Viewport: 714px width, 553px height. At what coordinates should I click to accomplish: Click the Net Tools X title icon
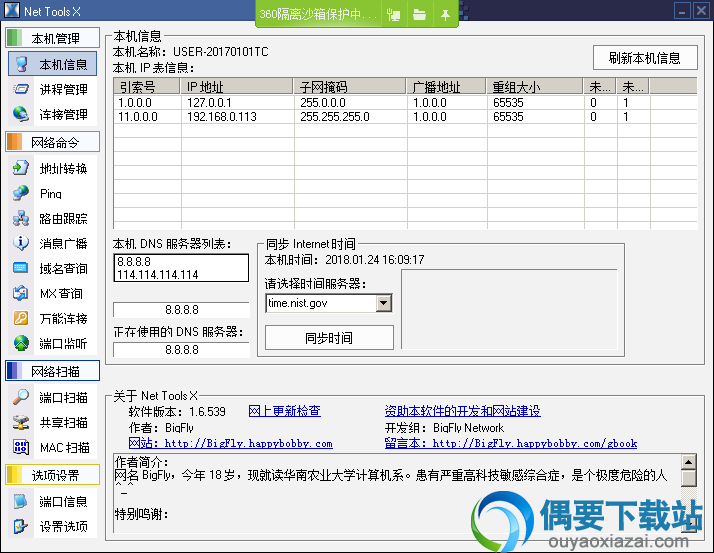click(x=12, y=10)
